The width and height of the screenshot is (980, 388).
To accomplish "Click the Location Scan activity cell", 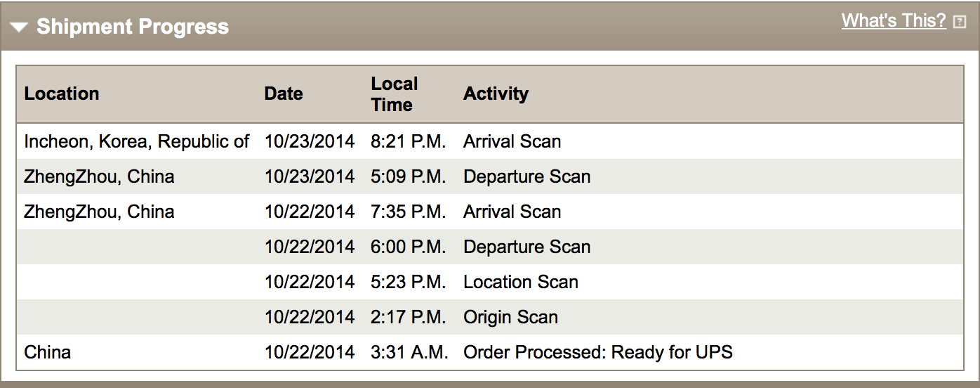I will 521,282.
